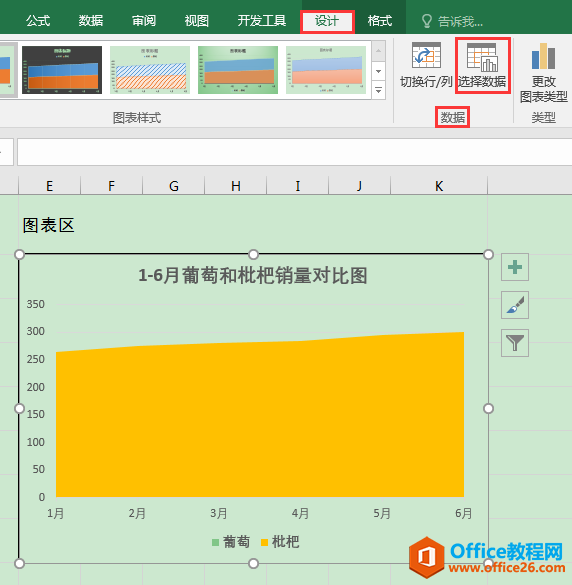Select the 设计 chart tools tab
The height and width of the screenshot is (585, 572).
click(327, 21)
